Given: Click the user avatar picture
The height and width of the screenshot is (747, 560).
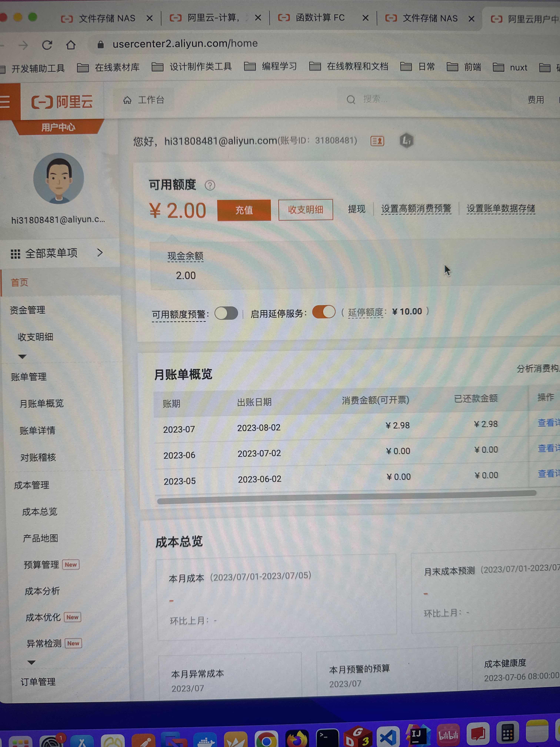Looking at the screenshot, I should pos(58,178).
